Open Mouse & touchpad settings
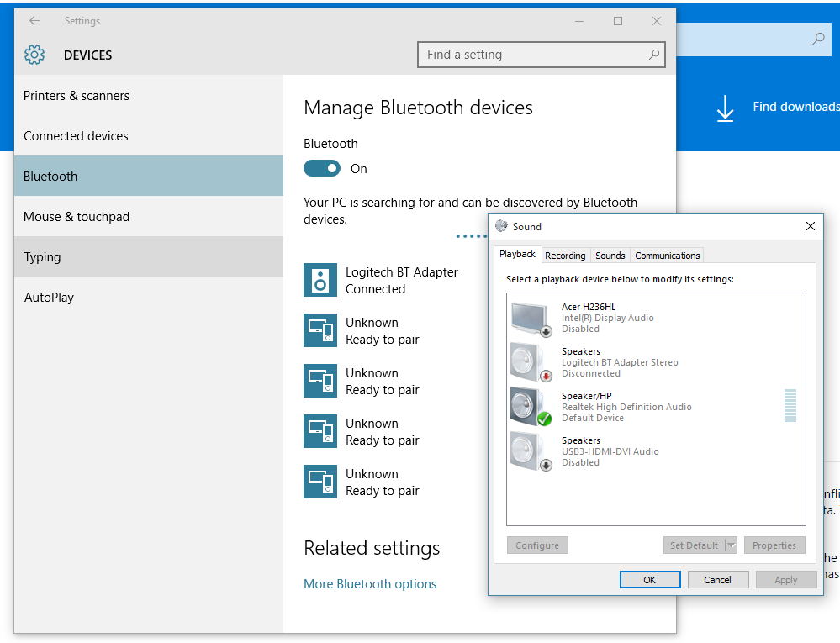 148,216
